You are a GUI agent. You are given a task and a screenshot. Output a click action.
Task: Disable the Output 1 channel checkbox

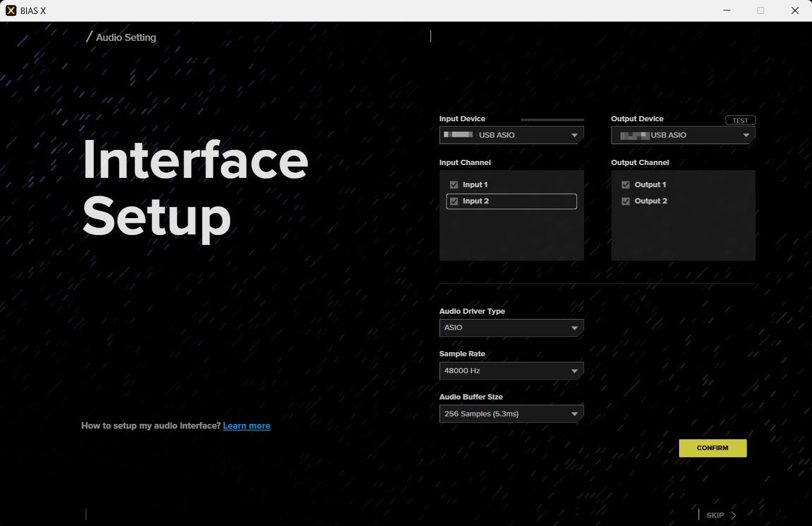point(625,185)
